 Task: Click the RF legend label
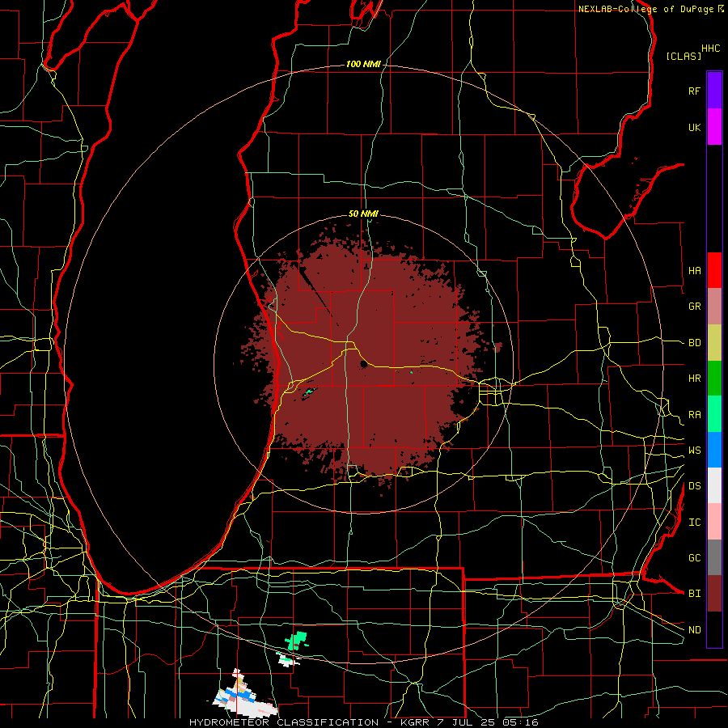tap(694, 91)
